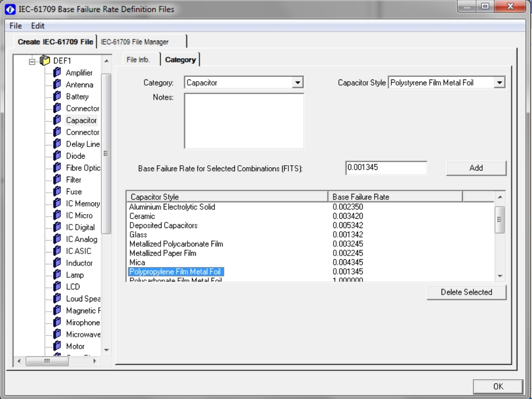Click the Delete Selected button
This screenshot has width=532, height=399.
(466, 292)
